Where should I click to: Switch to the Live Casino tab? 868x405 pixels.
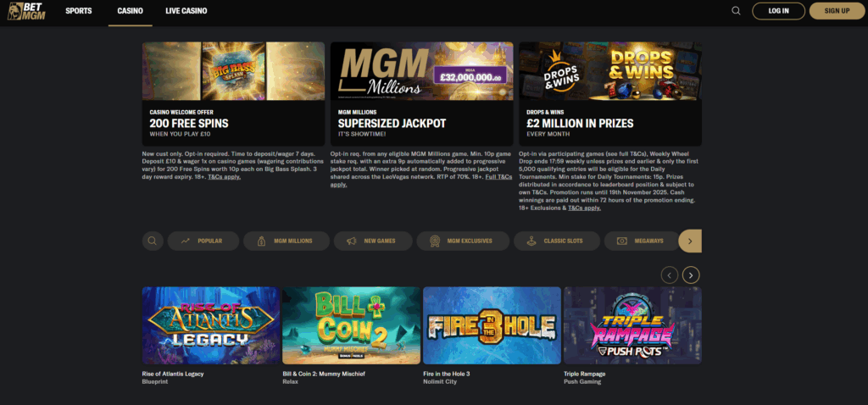186,11
